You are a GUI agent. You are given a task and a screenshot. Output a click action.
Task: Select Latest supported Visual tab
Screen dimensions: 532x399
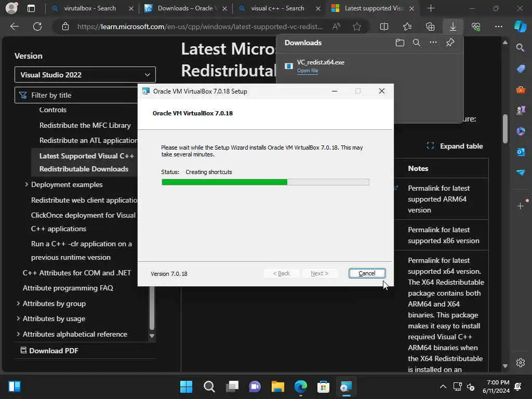373,8
